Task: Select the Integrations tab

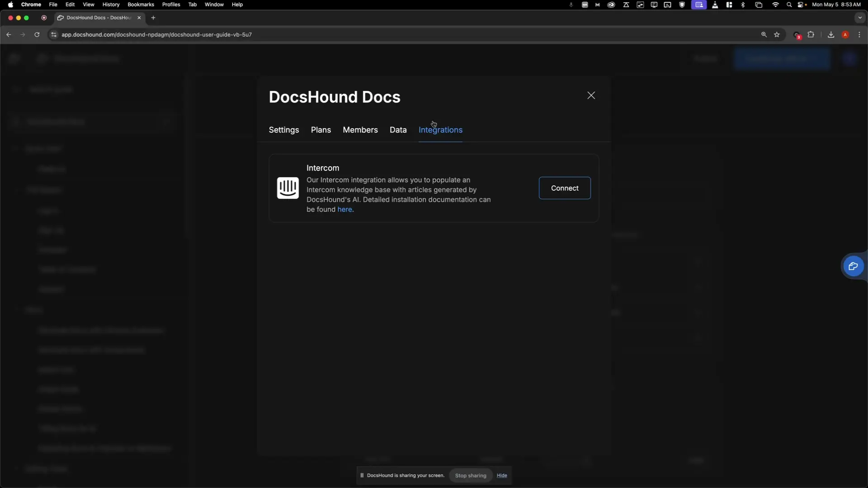Action: click(440, 130)
